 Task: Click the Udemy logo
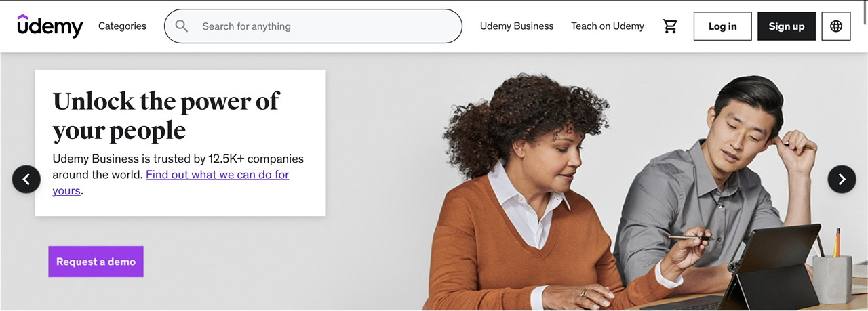(50, 26)
